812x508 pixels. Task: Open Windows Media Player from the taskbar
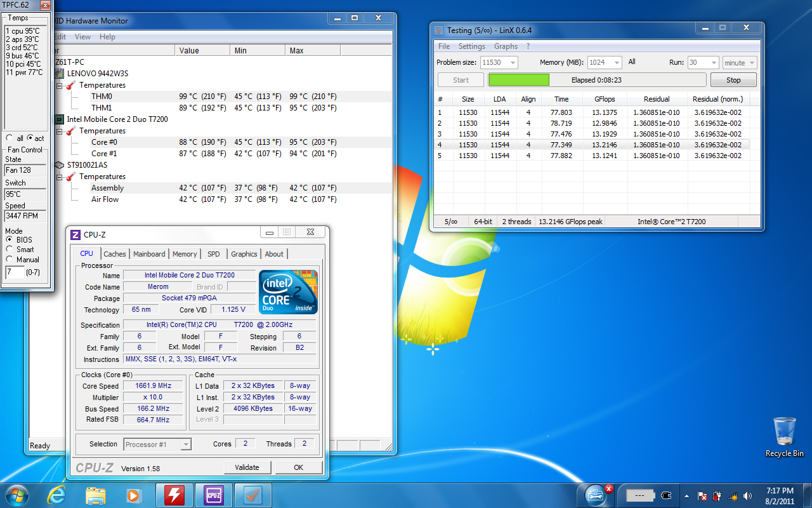134,495
